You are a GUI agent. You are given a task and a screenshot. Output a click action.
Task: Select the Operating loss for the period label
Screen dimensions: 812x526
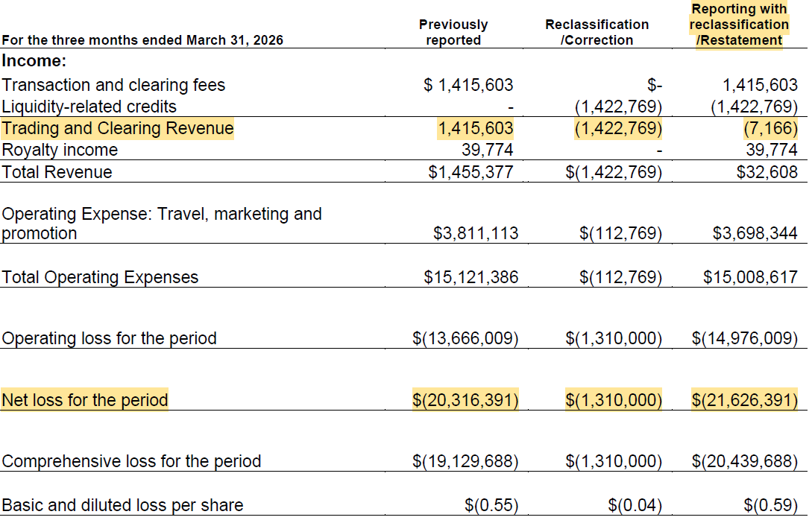(x=109, y=338)
